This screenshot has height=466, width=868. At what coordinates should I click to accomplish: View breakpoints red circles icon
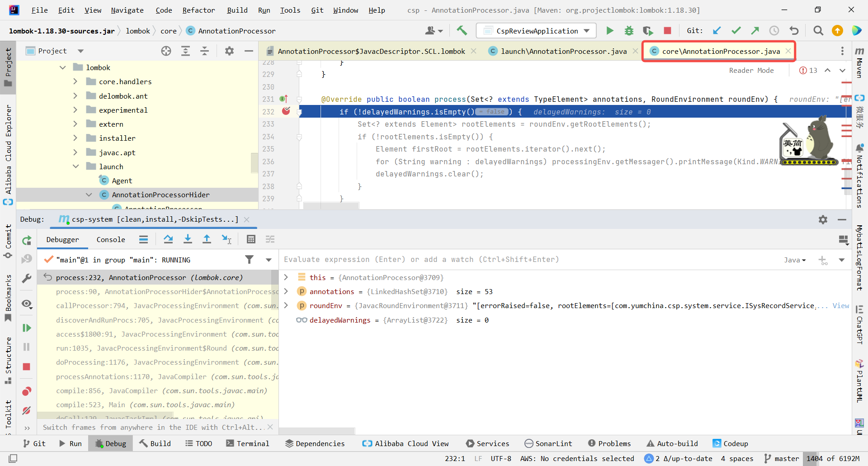[x=27, y=391]
